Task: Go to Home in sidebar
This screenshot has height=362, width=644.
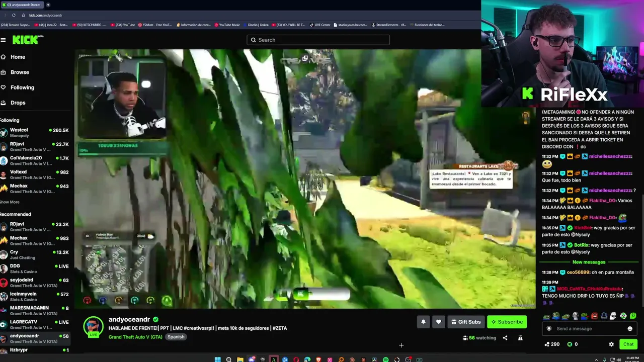Action: (13, 57)
